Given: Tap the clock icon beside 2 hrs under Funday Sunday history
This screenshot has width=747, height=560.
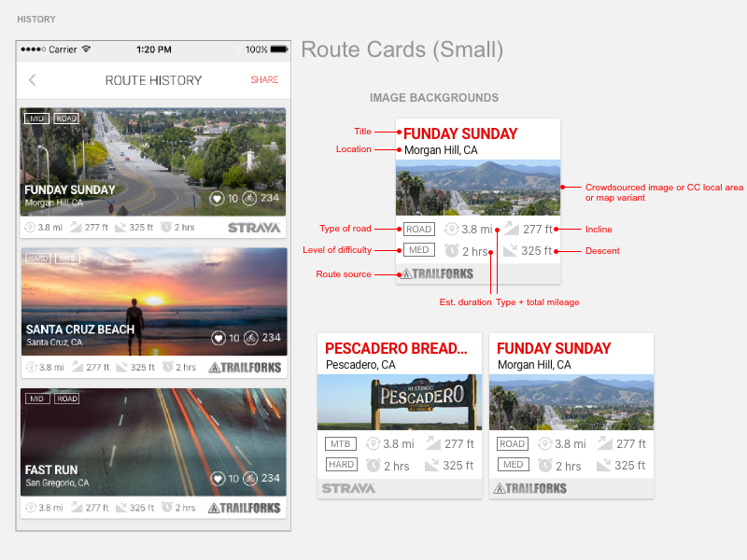Looking at the screenshot, I should (166, 227).
